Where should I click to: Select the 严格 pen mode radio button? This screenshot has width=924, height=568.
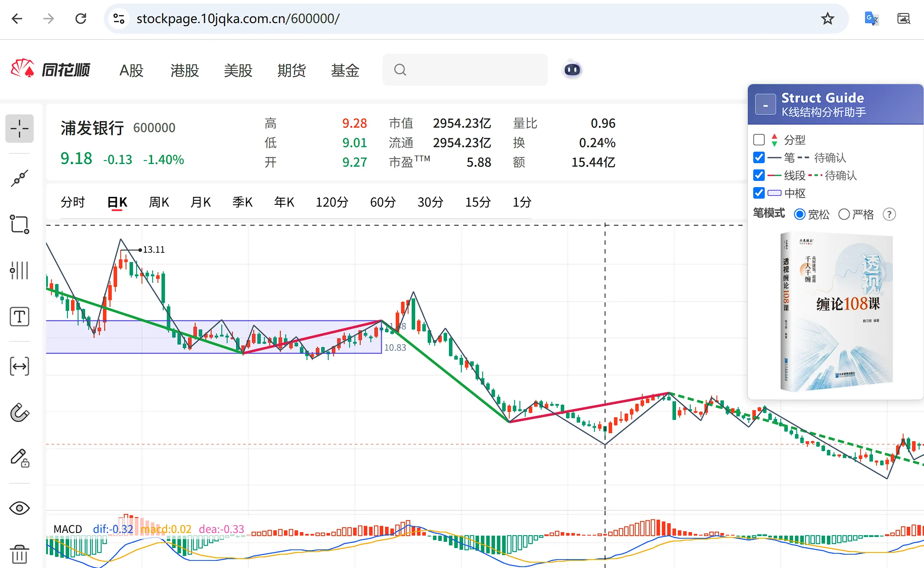pyautogui.click(x=844, y=215)
